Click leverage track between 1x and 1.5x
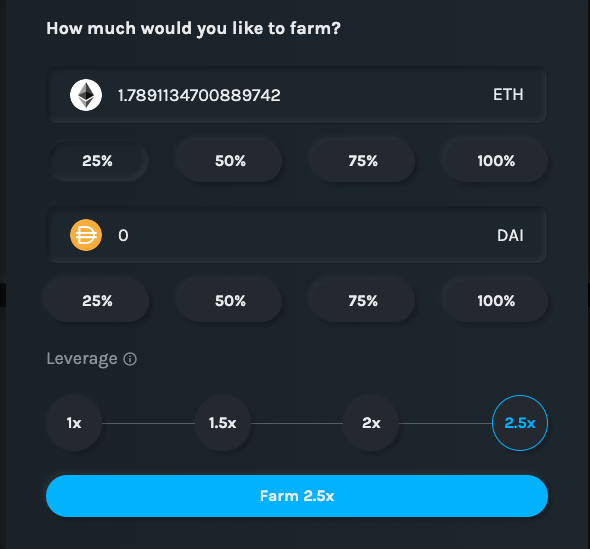The height and width of the screenshot is (549, 590). pyautogui.click(x=148, y=423)
